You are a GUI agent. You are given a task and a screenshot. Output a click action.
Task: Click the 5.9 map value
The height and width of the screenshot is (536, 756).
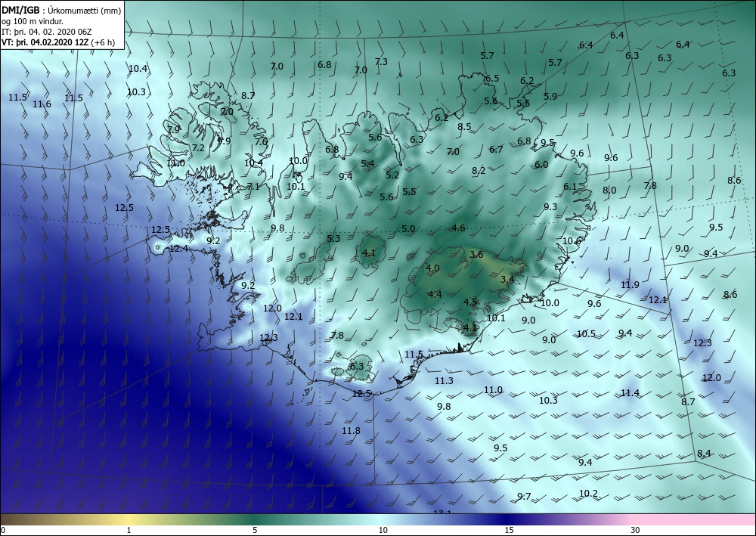click(x=550, y=96)
